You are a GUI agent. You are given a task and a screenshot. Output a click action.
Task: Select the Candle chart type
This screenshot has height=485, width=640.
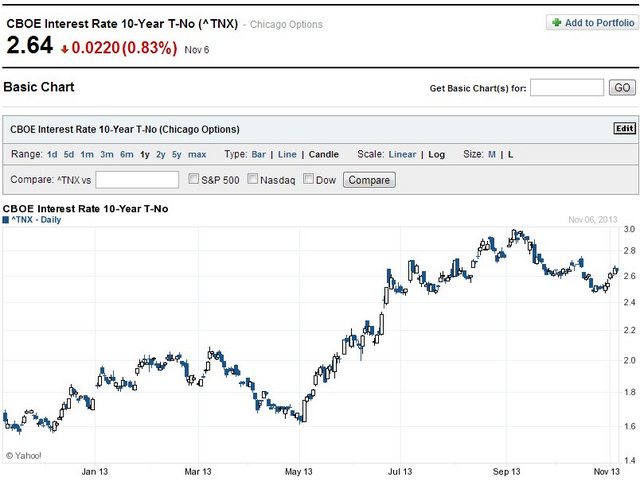pyautogui.click(x=324, y=154)
